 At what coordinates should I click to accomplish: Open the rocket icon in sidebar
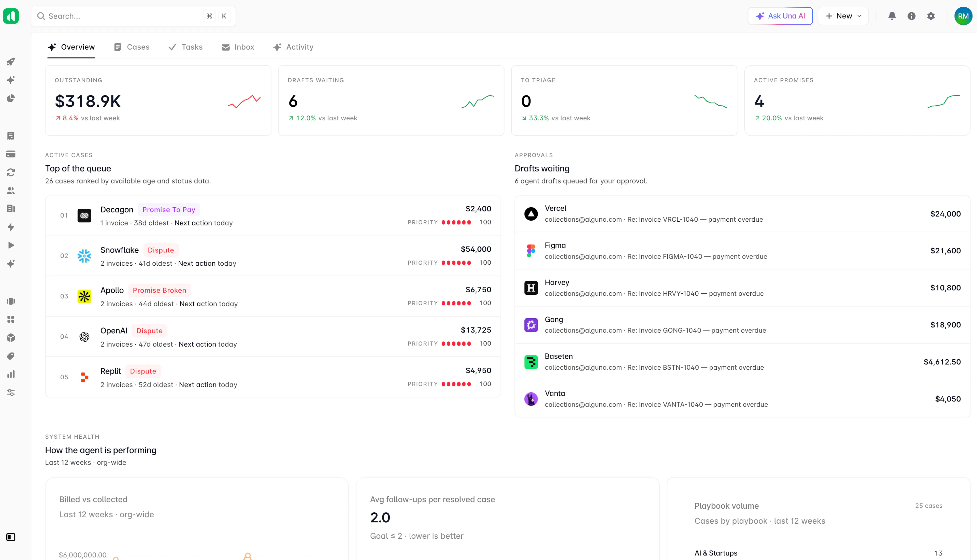[x=11, y=62]
